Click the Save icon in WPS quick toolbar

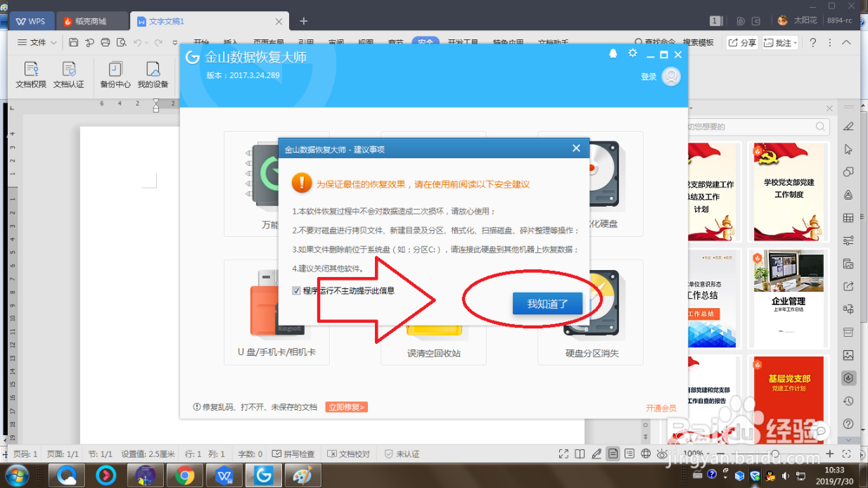[x=73, y=42]
